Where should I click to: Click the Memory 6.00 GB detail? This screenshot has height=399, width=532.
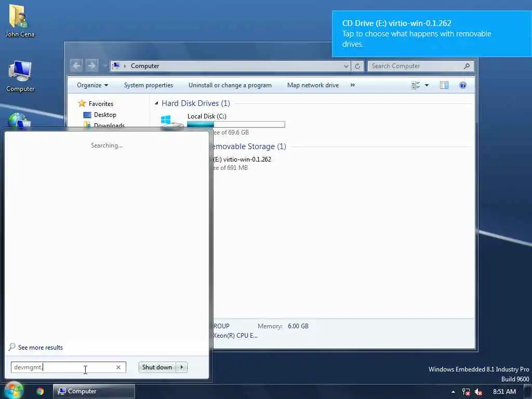[283, 326]
